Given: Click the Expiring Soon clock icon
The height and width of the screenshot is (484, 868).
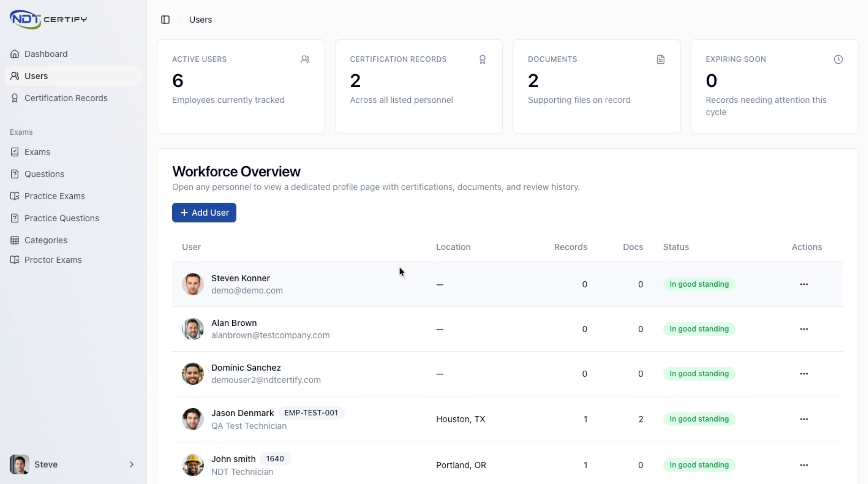Looking at the screenshot, I should point(838,59).
